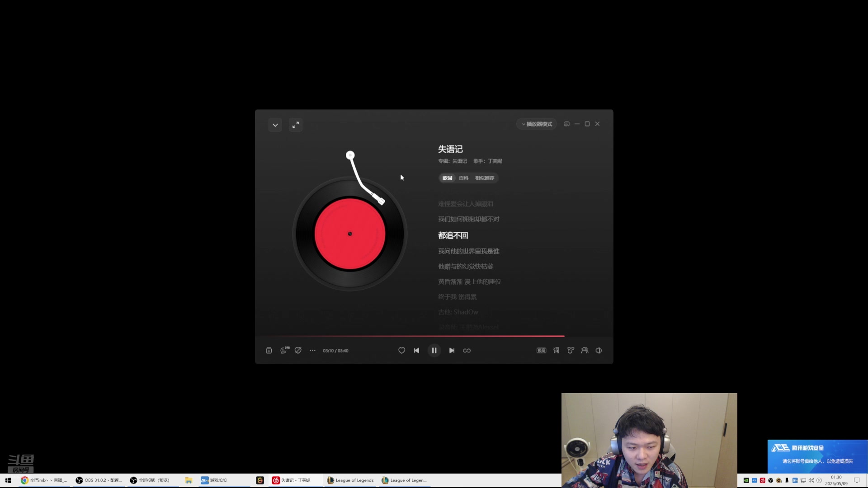Open the taskbar clock 01:30 date flyout
The height and width of the screenshot is (488, 868).
click(836, 480)
